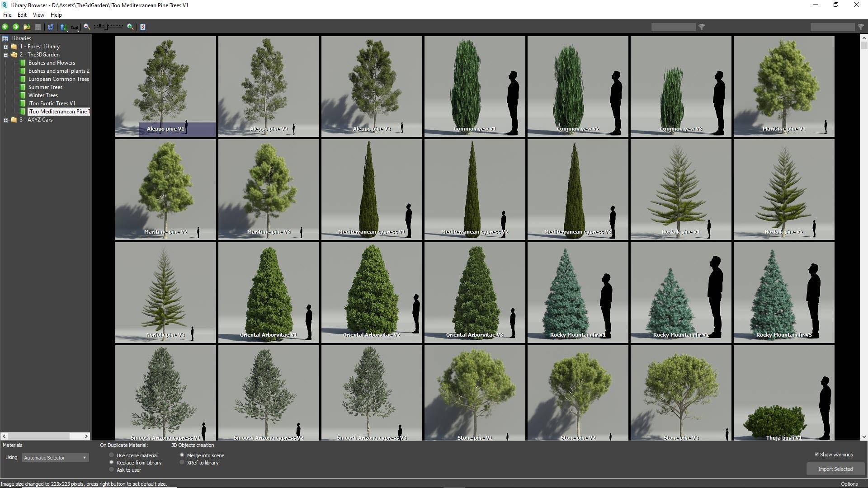Click the Back navigation arrow
The width and height of the screenshot is (868, 488).
pos(5,27)
